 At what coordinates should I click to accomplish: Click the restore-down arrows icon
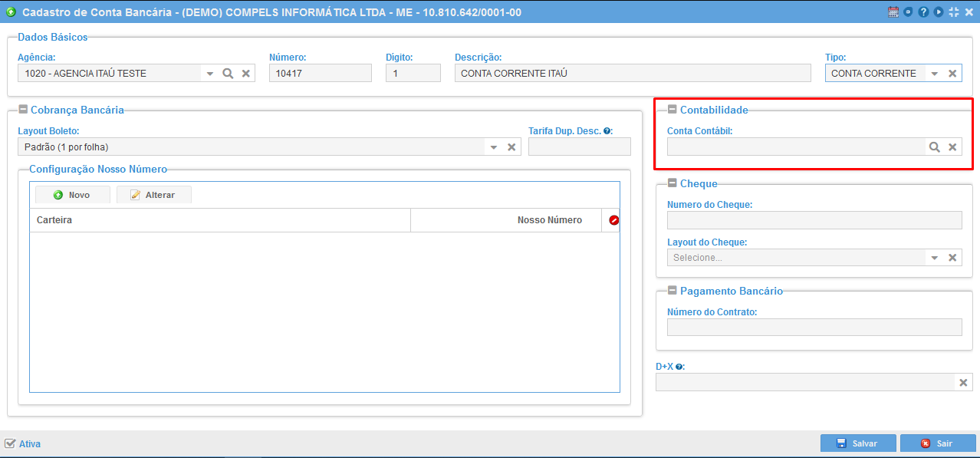(954, 12)
